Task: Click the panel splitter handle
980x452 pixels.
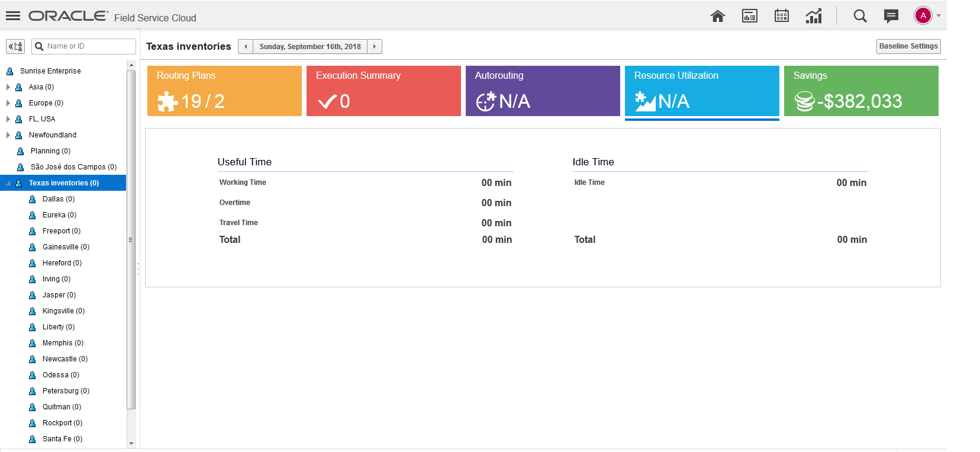Action: coord(138,270)
